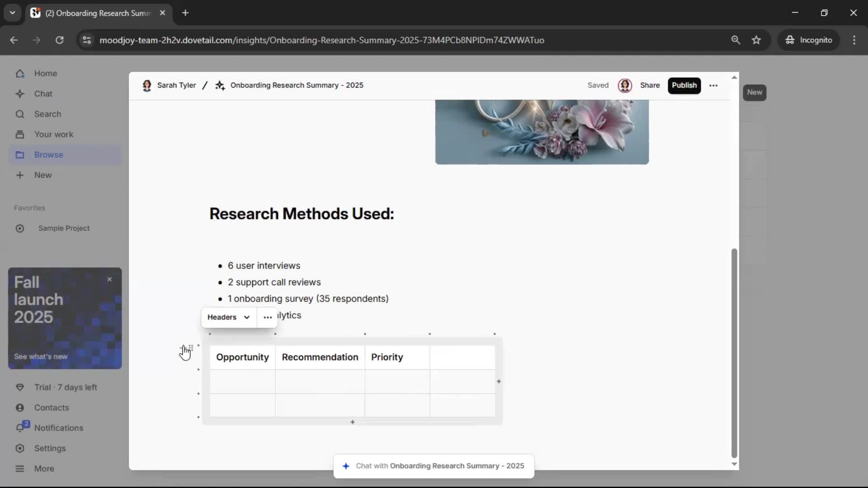Dismiss the Fall launch 2025 banner

pyautogui.click(x=109, y=279)
